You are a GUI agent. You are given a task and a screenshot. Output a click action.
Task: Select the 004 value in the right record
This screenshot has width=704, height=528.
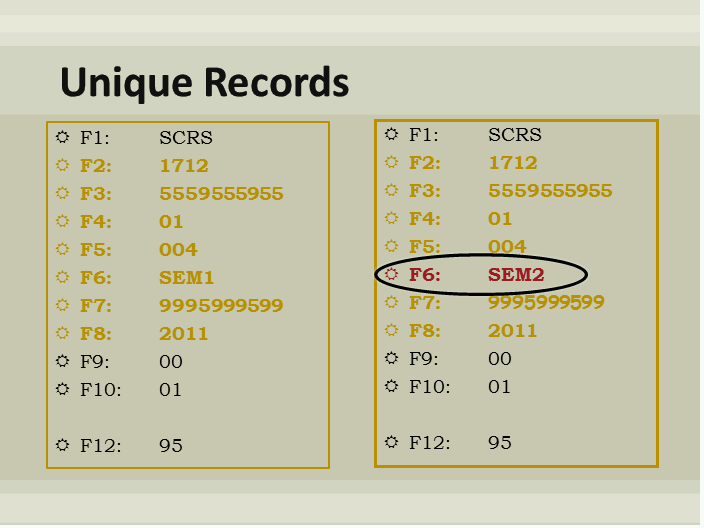coord(507,246)
